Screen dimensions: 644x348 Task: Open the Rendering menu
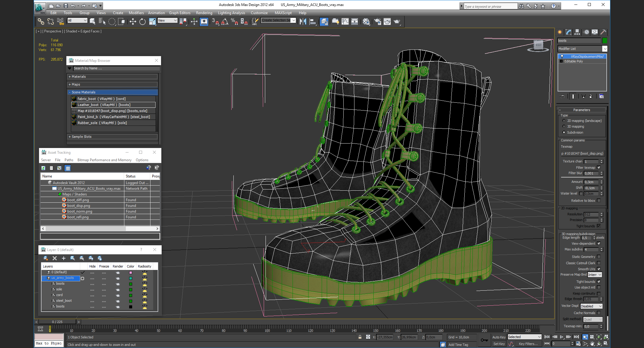(204, 13)
